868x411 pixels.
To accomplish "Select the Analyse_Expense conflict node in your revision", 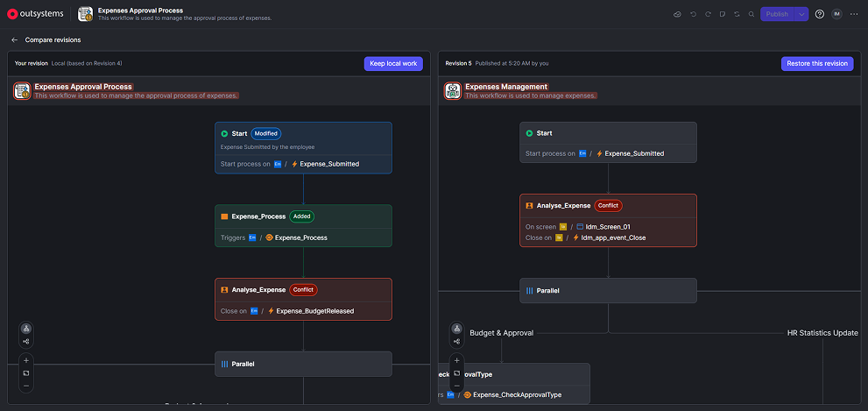I will (303, 299).
